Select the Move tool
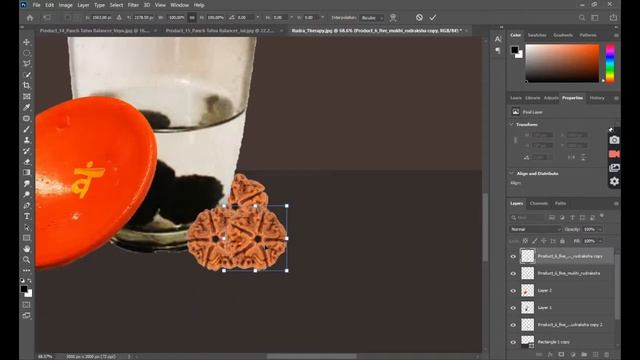The height and width of the screenshot is (360, 640). (x=27, y=42)
